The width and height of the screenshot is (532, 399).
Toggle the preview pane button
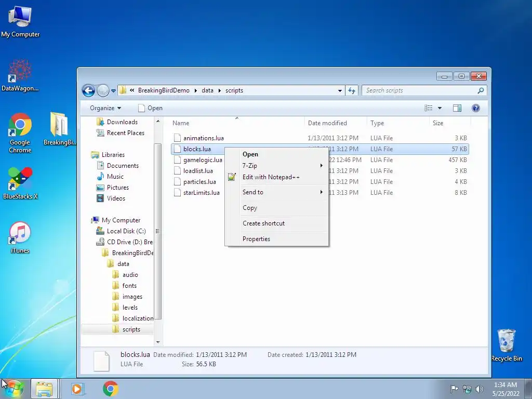(x=457, y=108)
